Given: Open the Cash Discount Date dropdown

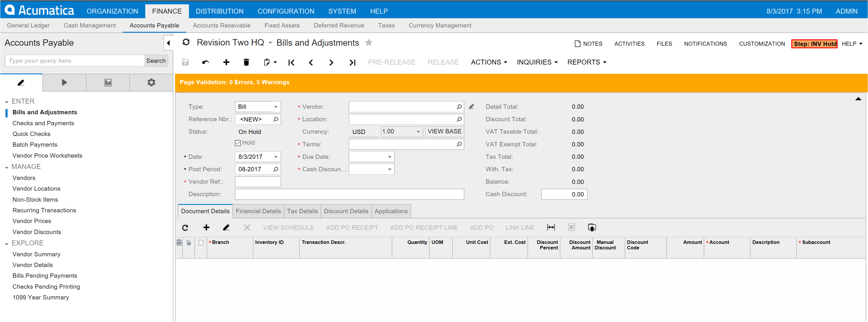Looking at the screenshot, I should click(389, 169).
